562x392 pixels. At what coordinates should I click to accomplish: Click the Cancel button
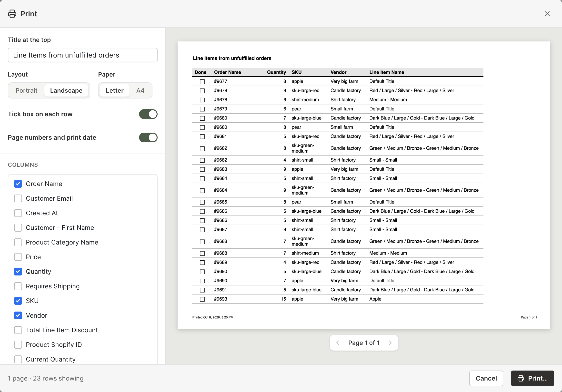pos(486,378)
